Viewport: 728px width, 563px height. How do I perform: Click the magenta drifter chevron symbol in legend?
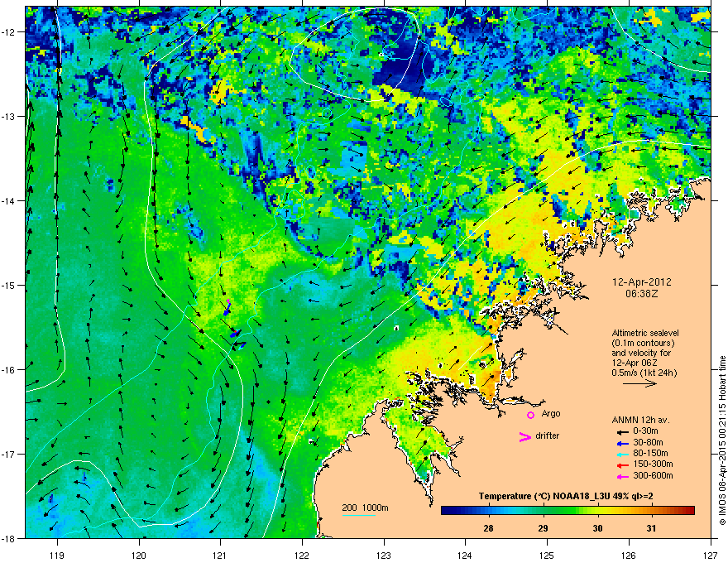(x=524, y=436)
